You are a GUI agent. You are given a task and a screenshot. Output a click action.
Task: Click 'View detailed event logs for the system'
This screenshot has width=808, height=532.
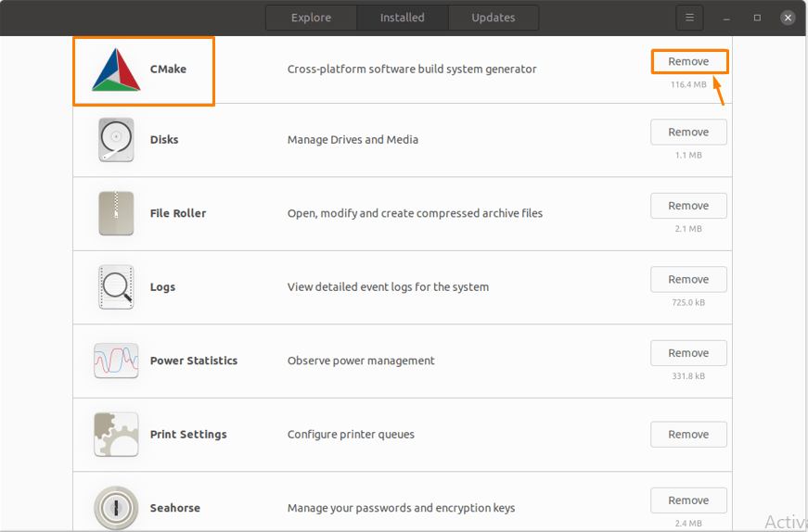click(388, 287)
